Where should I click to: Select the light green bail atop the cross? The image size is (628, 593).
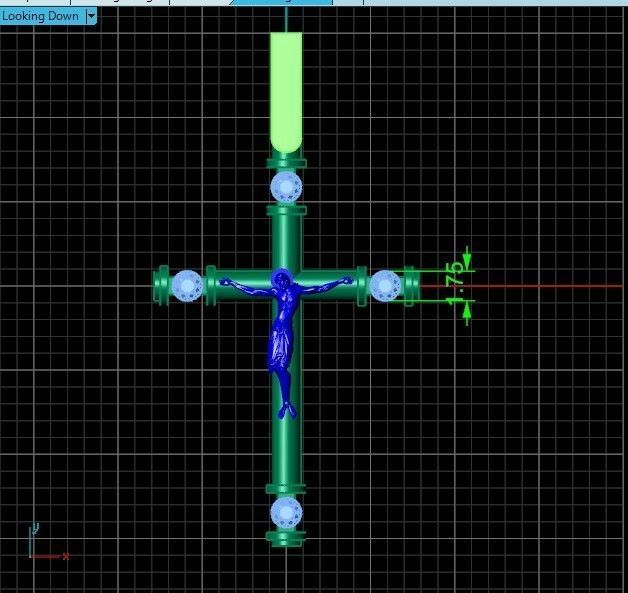286,92
